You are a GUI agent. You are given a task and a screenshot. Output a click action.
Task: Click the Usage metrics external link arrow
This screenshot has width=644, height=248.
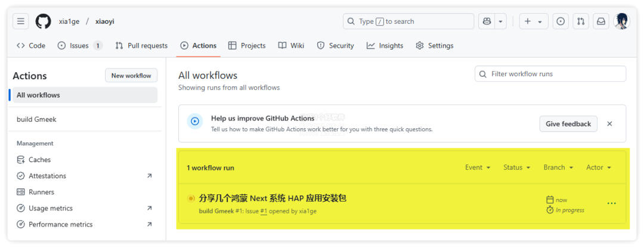150,208
